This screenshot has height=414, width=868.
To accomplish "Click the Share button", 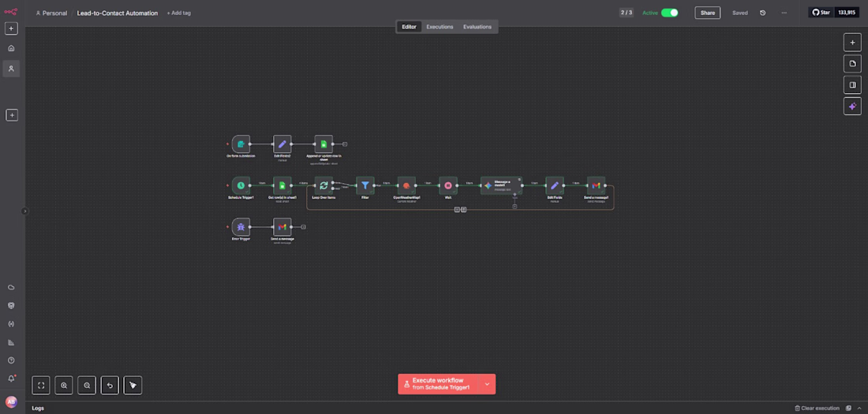I will (x=708, y=13).
